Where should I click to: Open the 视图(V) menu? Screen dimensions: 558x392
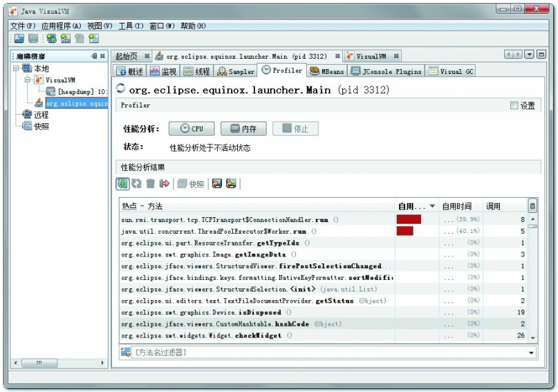tap(100, 26)
